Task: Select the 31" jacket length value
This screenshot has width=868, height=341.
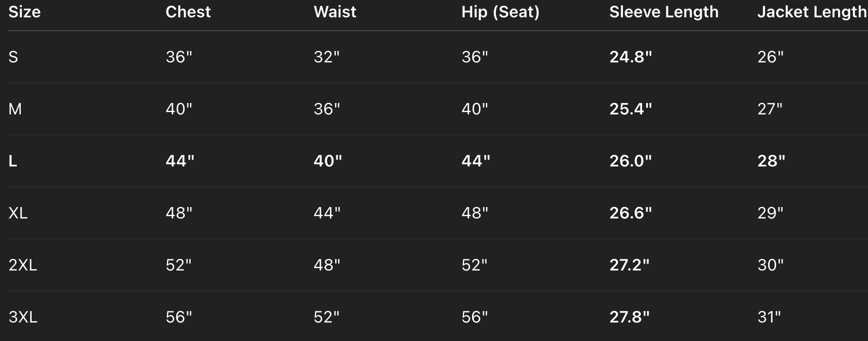Action: click(x=769, y=317)
